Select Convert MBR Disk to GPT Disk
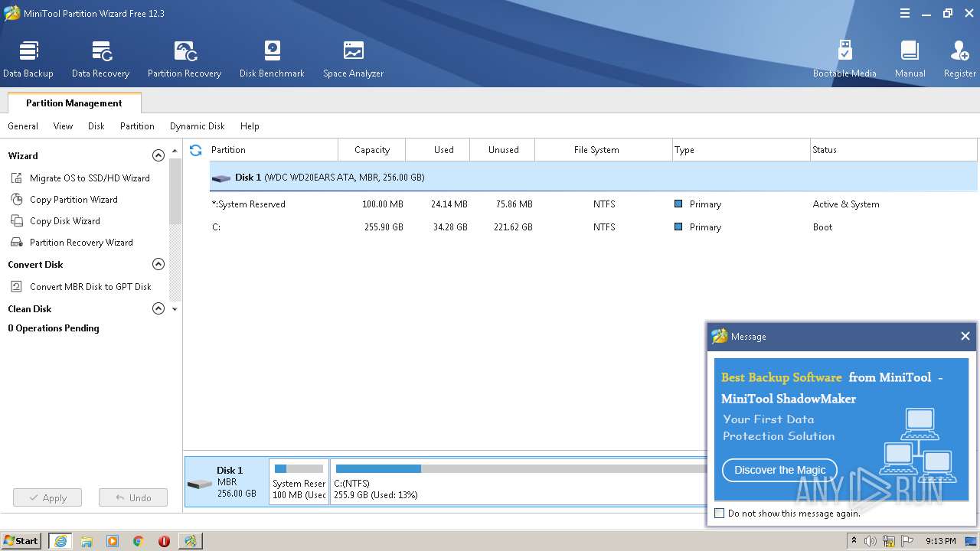The height and width of the screenshot is (551, 980). tap(81, 287)
